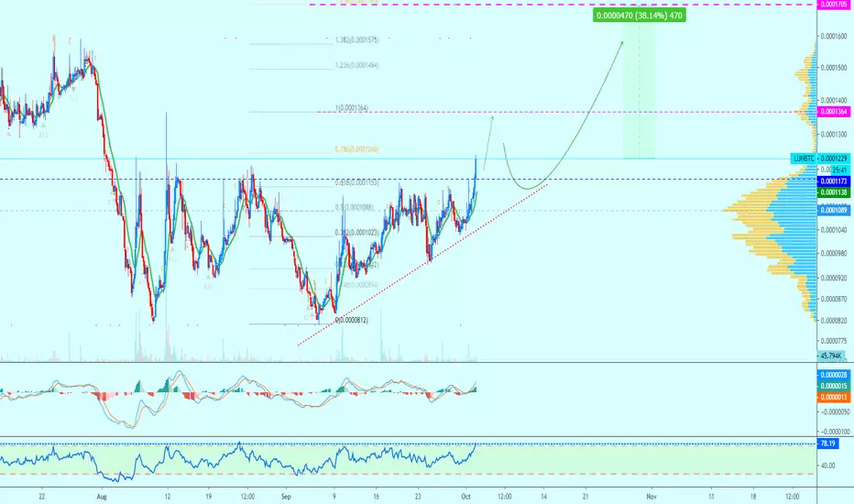Click the dark blue 0.0001173 price label
The width and height of the screenshot is (854, 504).
click(833, 181)
